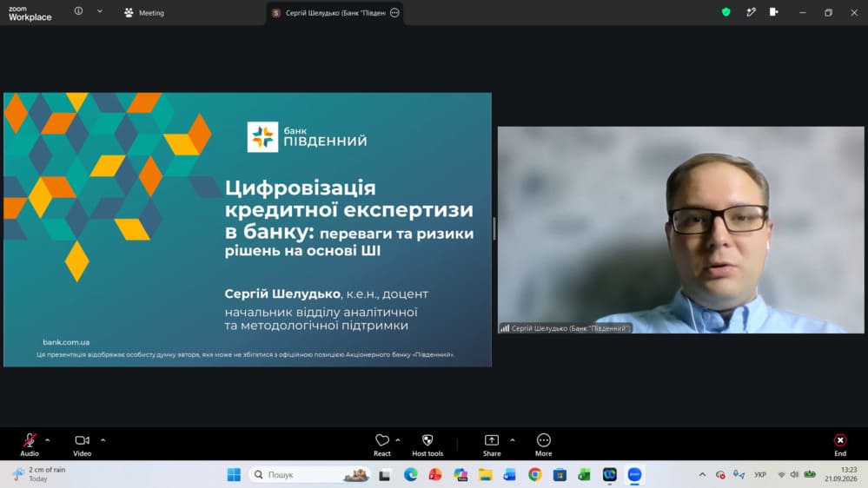Start sharing screen with Share
The height and width of the screenshot is (488, 868).
point(492,445)
